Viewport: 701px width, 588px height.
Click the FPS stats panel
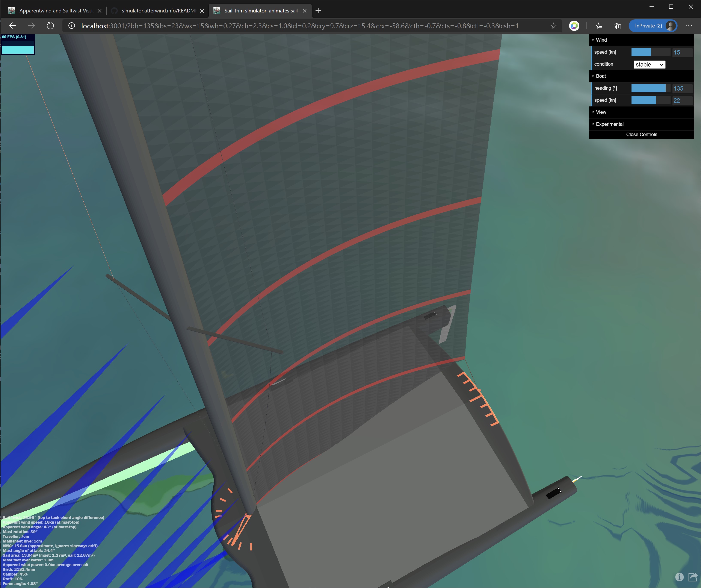click(18, 44)
